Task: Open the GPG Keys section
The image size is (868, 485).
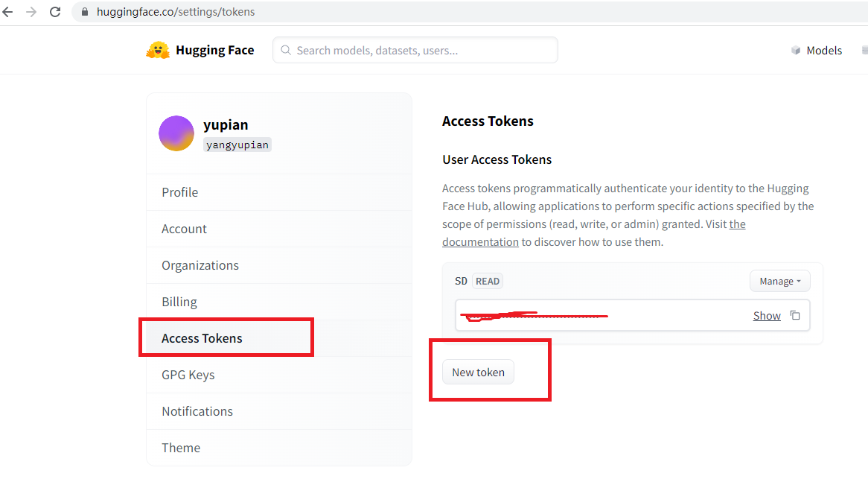Action: (279, 375)
